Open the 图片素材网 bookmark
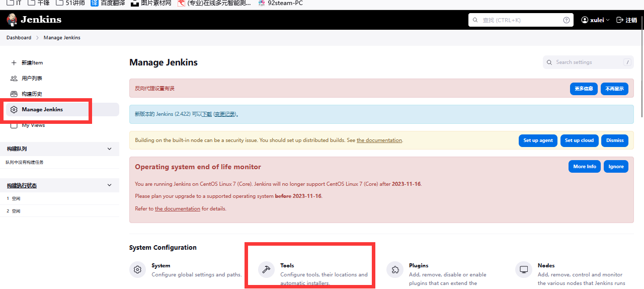 (x=151, y=3)
